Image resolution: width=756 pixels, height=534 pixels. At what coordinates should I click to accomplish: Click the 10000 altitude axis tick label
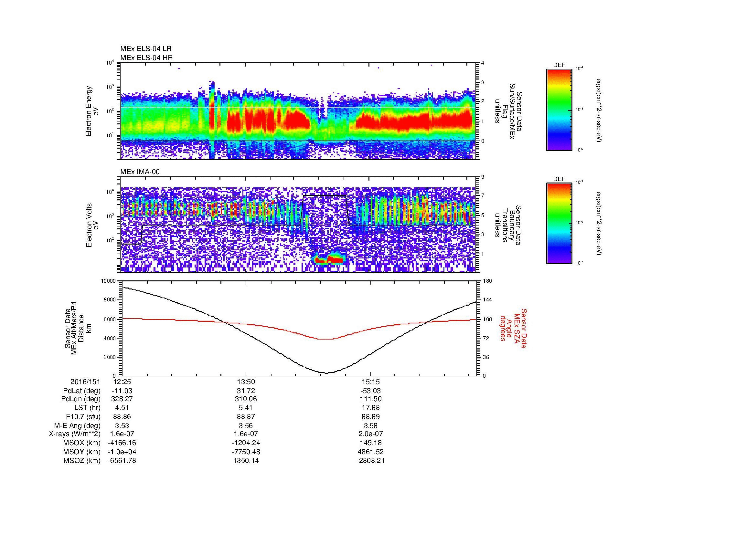click(108, 281)
